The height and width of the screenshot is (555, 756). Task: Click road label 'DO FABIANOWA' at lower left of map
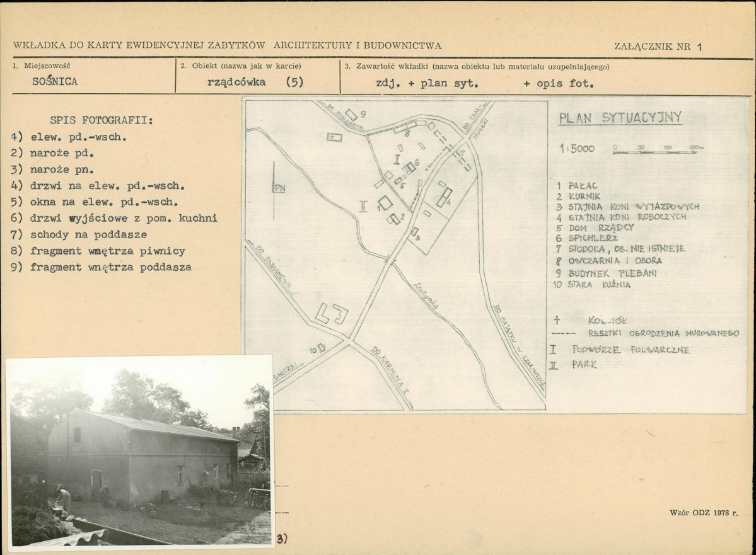point(273,268)
